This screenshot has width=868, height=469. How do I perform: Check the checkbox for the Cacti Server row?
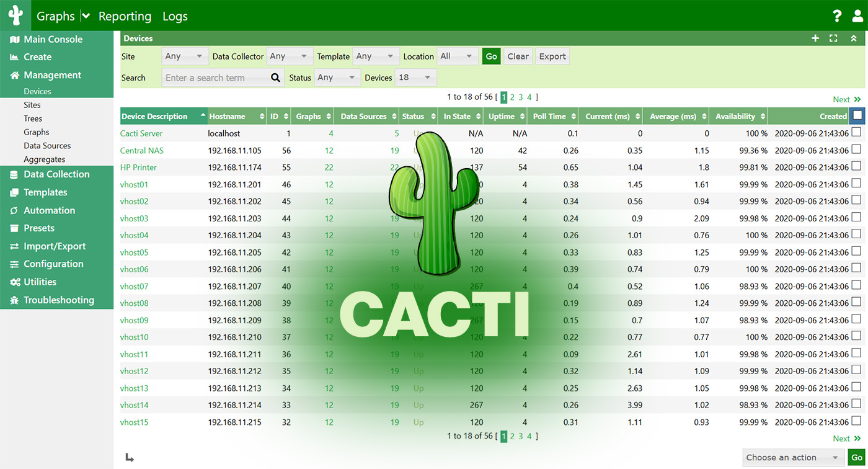[856, 133]
